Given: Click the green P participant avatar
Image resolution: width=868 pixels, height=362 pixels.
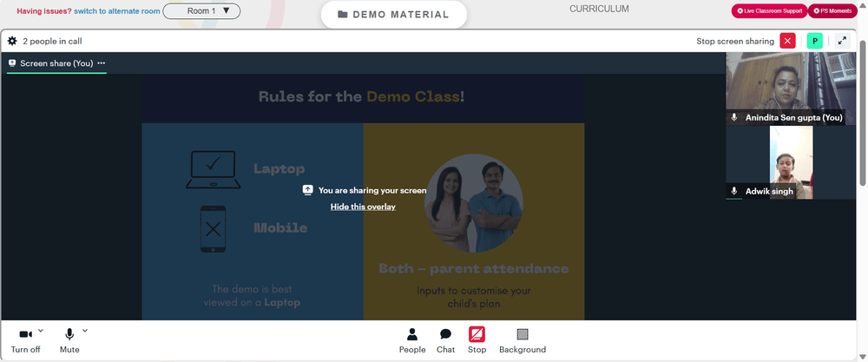Looking at the screenshot, I should [x=815, y=41].
